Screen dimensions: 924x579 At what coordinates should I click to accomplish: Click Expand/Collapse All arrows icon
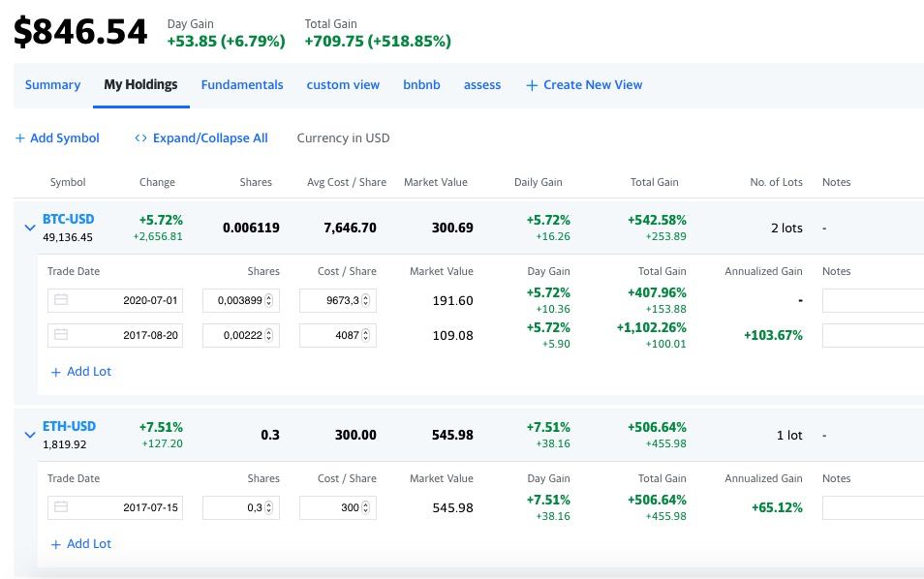tap(140, 138)
